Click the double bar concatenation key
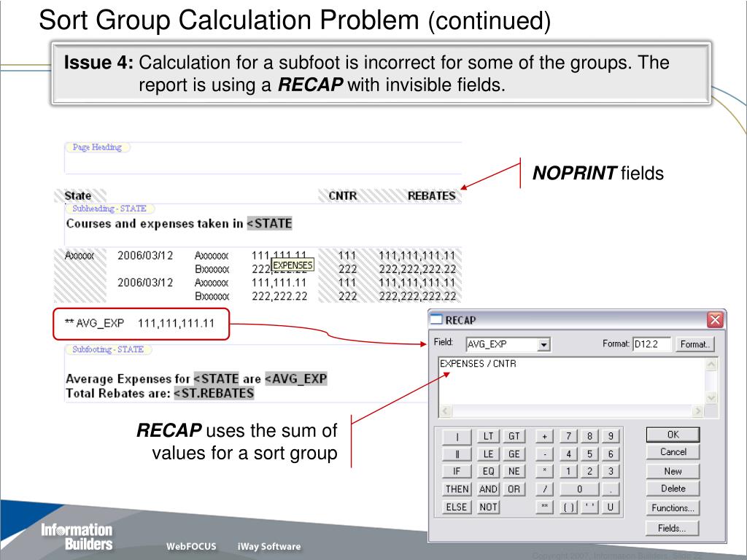This screenshot has height=560, width=747. point(457,454)
